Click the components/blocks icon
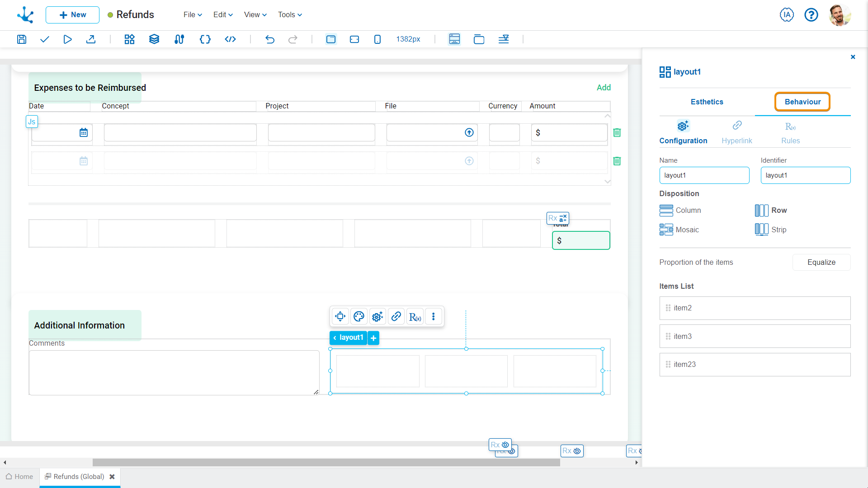 point(129,39)
